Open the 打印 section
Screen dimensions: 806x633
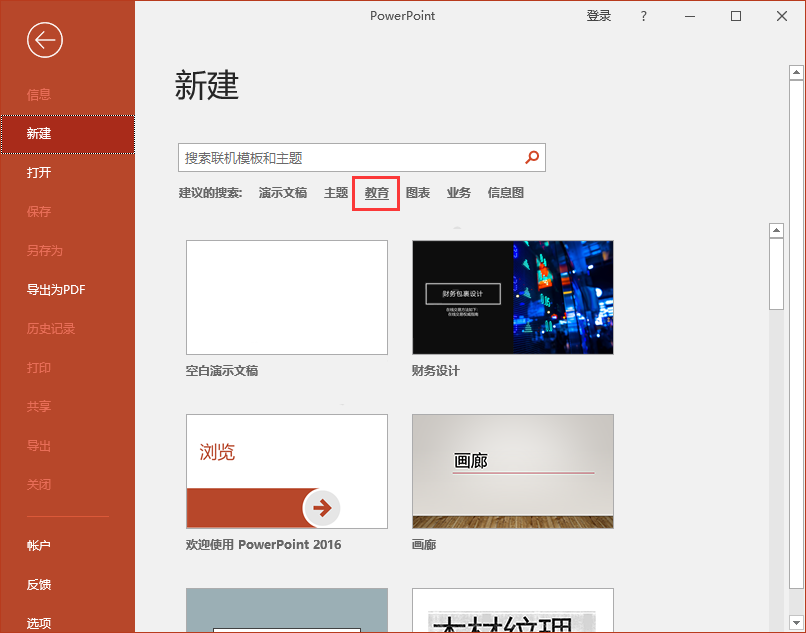click(38, 367)
